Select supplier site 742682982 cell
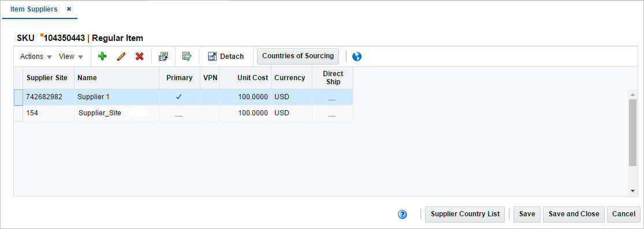The height and width of the screenshot is (229, 644). point(48,97)
